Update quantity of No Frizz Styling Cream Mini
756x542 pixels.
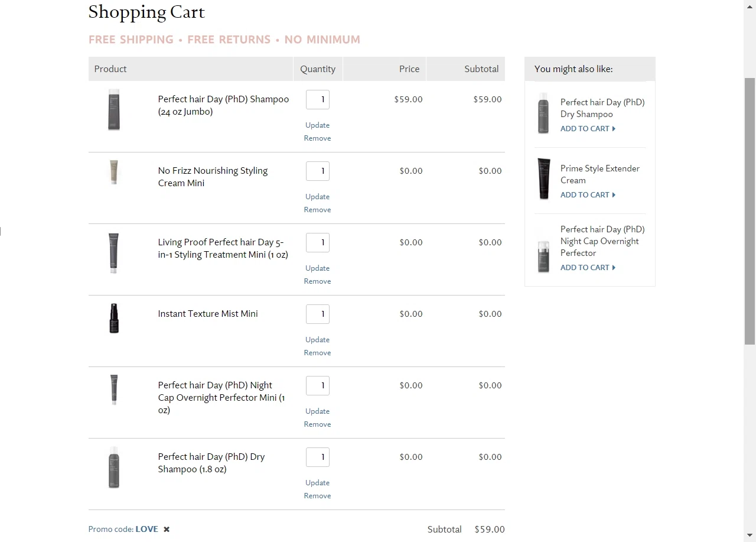pyautogui.click(x=317, y=197)
